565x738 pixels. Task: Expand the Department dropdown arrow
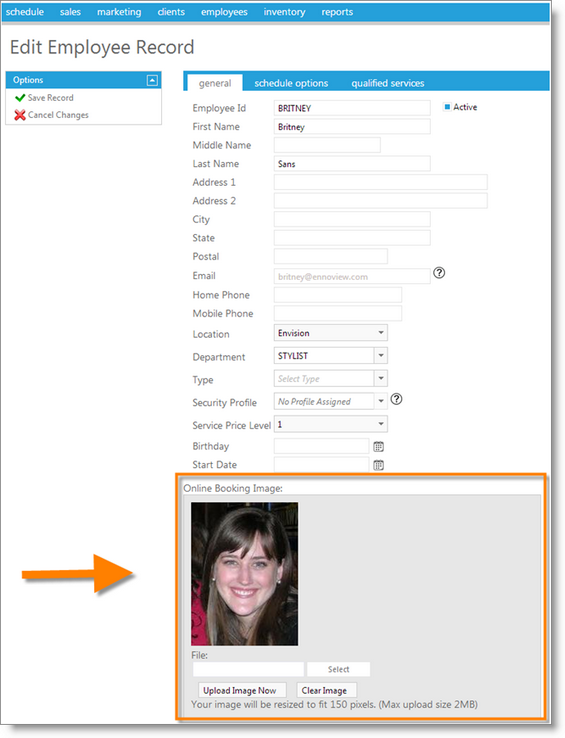[381, 355]
